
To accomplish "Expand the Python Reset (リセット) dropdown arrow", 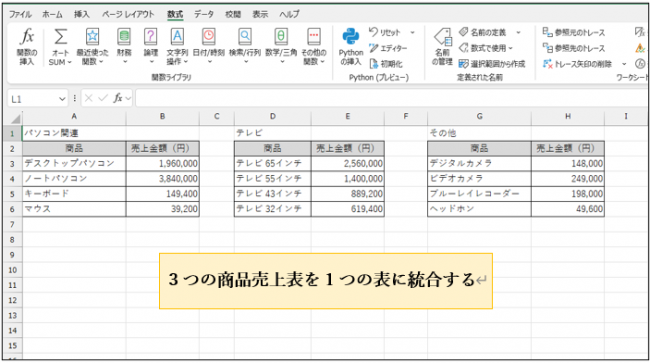I will tap(412, 32).
